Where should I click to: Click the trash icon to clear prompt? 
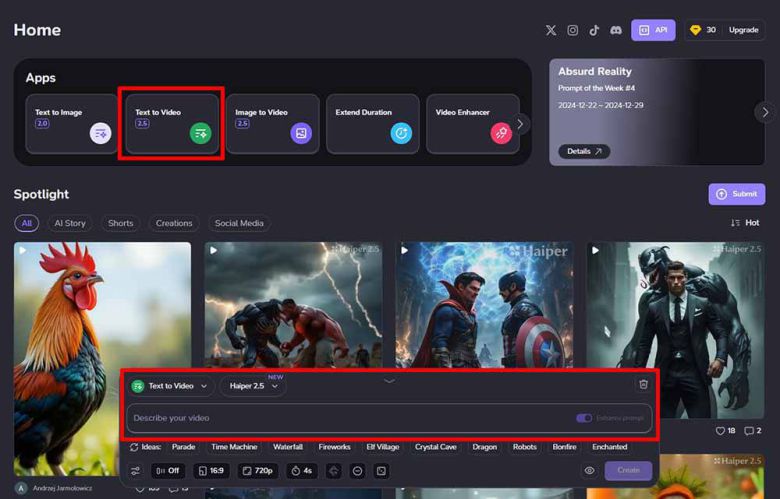tap(643, 384)
